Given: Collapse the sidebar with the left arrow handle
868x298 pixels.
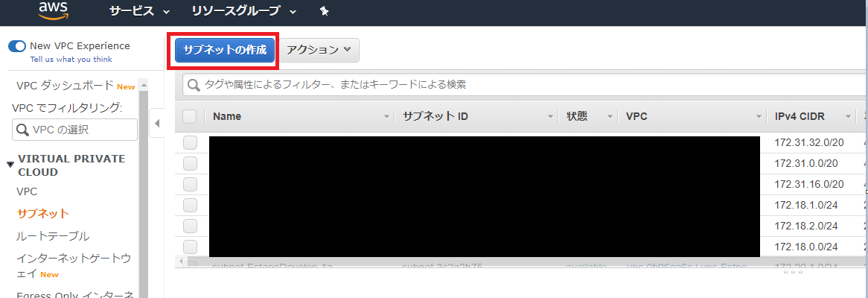Looking at the screenshot, I should coord(156,123).
